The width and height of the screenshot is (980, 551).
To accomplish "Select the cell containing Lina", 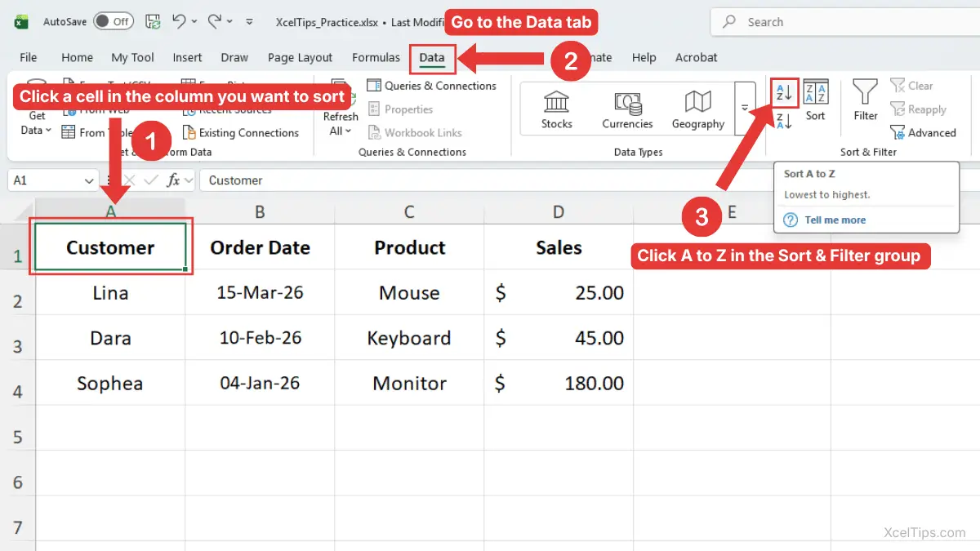I will click(110, 292).
